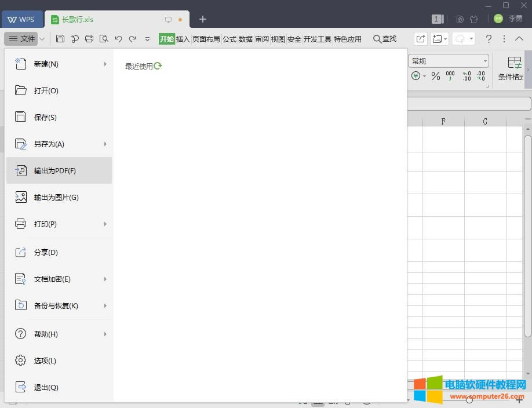Apply thousands separator with the 000 comma icon
This screenshot has width=532, height=408.
[x=451, y=76]
